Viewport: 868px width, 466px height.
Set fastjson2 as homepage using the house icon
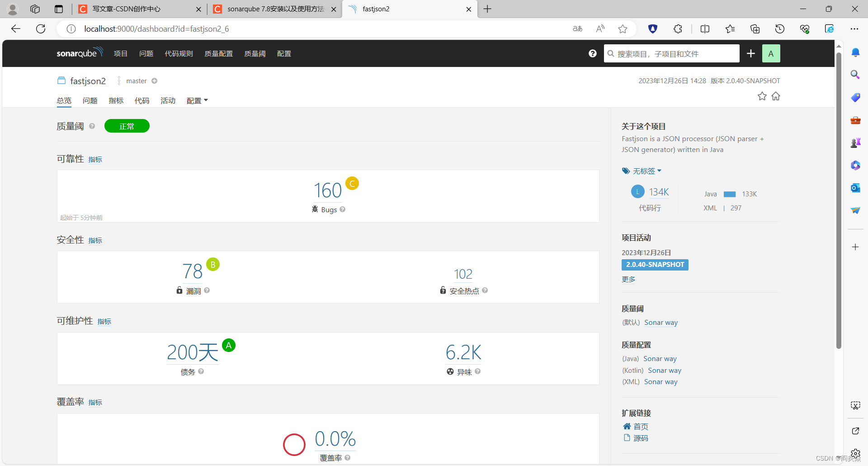pos(776,96)
